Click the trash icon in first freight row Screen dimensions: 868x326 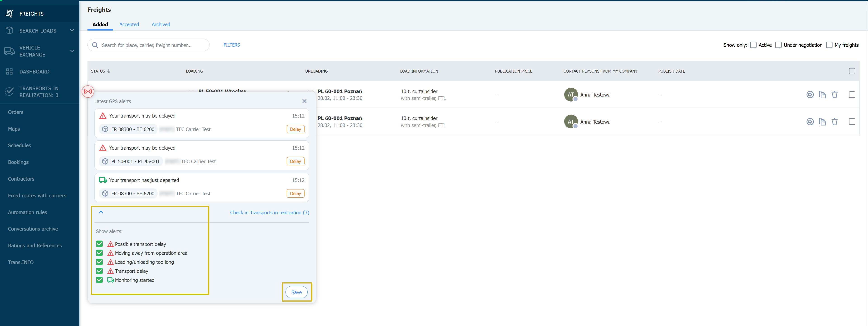coord(835,95)
